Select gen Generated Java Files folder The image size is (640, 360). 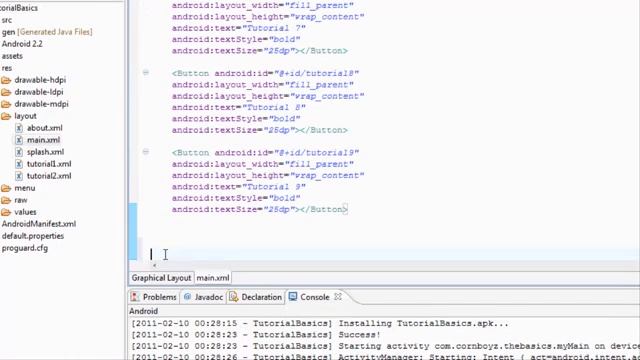pyautogui.click(x=47, y=32)
